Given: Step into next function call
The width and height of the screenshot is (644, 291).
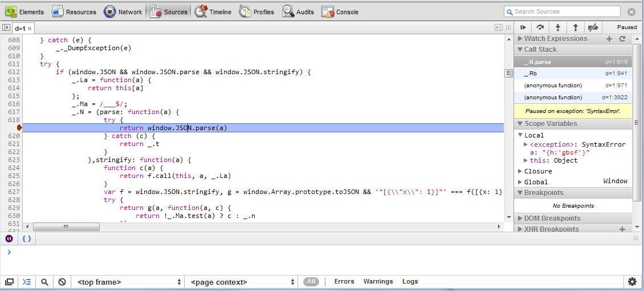Looking at the screenshot, I should [558, 27].
